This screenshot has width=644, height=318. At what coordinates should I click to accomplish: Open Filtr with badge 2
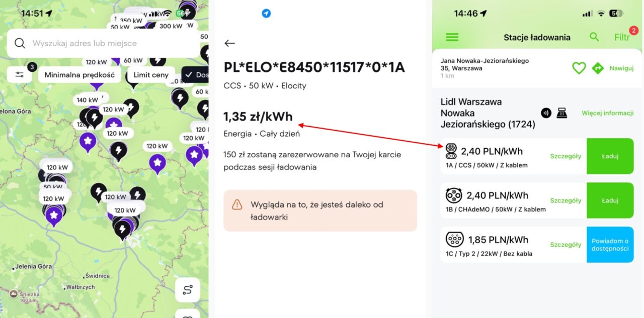pos(622,37)
